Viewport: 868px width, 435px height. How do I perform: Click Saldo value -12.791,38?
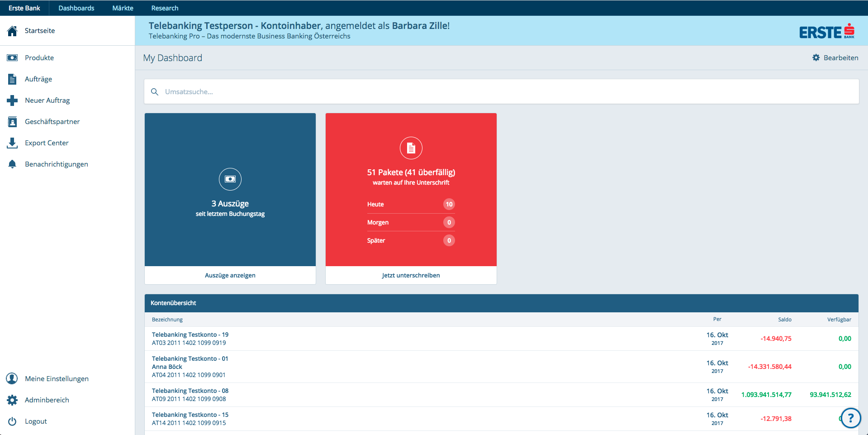pos(776,419)
